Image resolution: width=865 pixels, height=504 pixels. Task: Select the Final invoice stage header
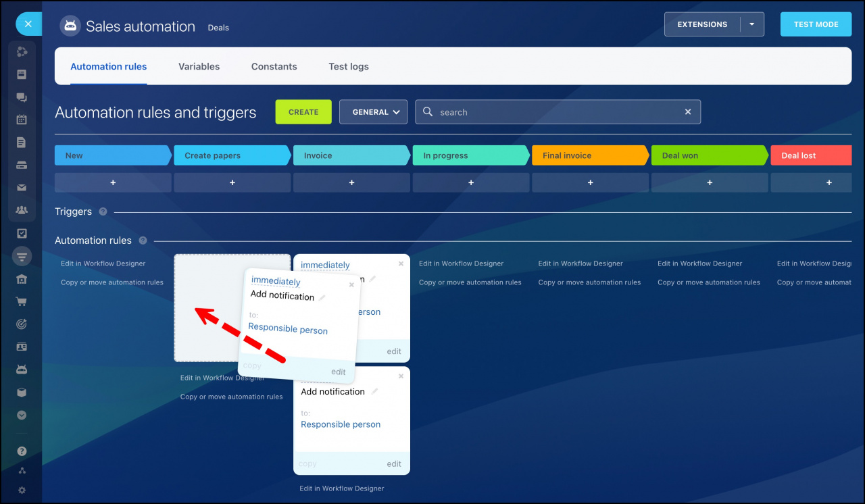[591, 155]
